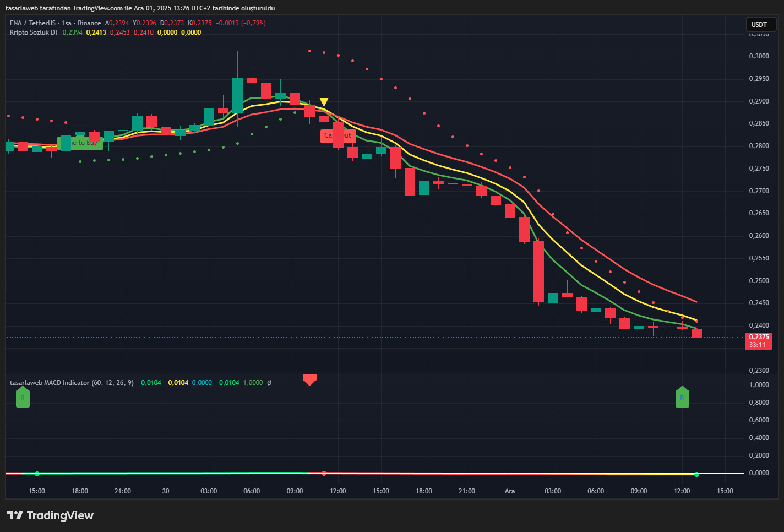Click the 'Ara' date label on time axis

[x=510, y=491]
